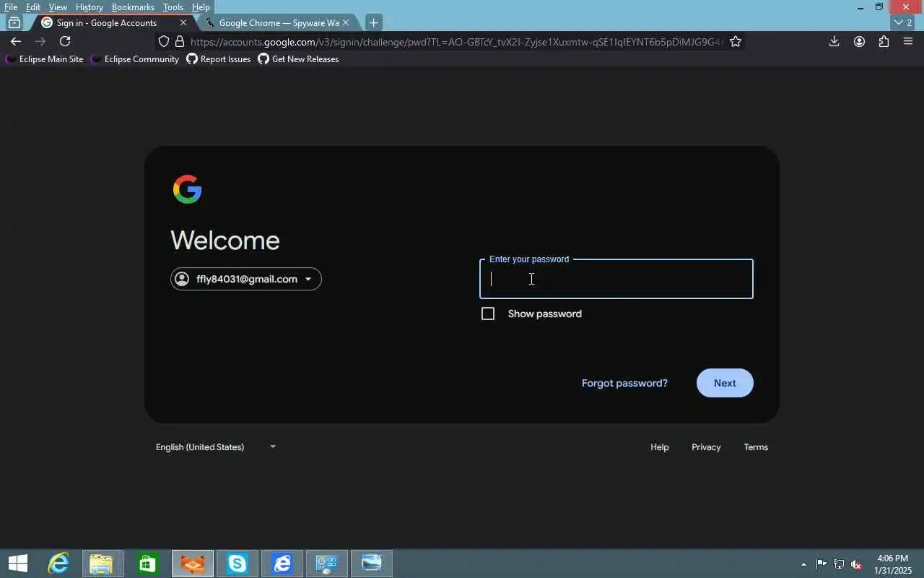Open the Help menu
The image size is (924, 578).
[x=201, y=7]
